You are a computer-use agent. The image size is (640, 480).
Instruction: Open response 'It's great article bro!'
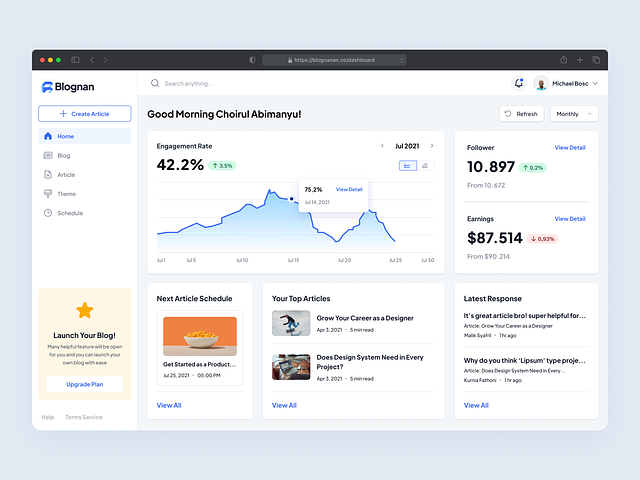click(x=525, y=316)
